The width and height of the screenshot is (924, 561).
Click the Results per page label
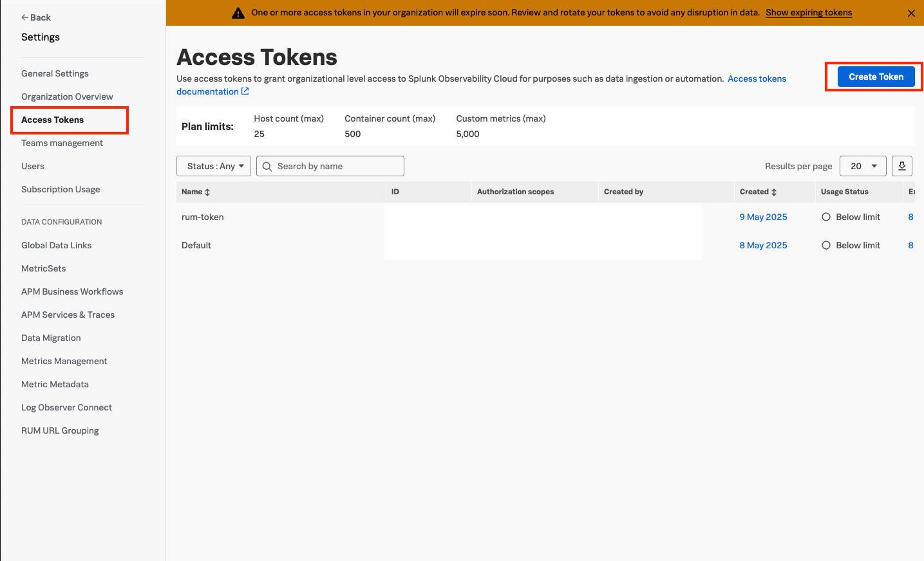click(x=798, y=166)
